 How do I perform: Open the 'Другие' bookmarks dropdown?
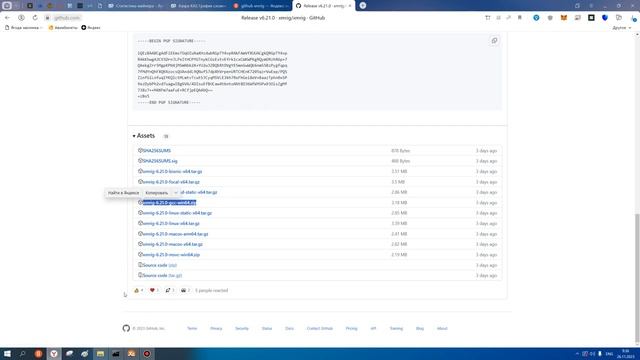[622, 27]
